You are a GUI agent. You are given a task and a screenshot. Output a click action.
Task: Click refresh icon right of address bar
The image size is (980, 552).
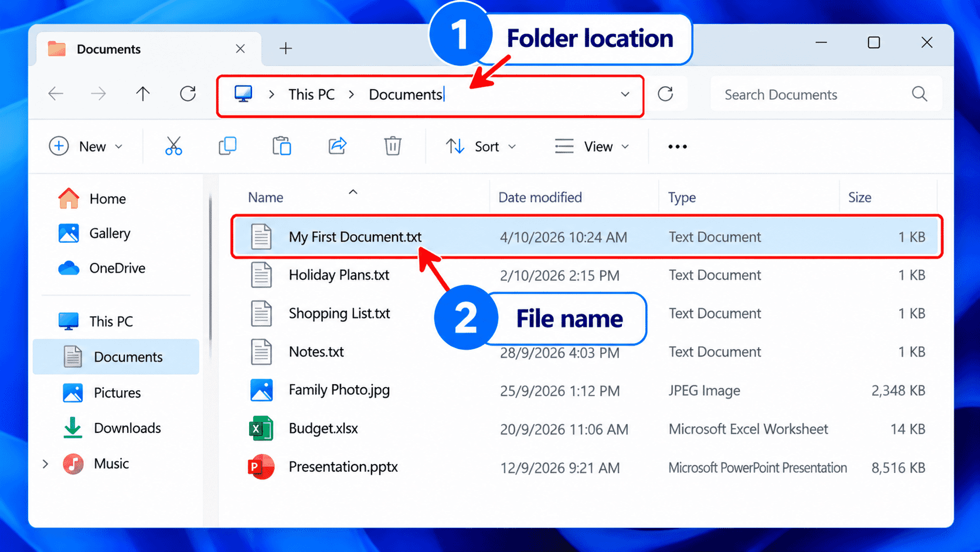tap(665, 94)
